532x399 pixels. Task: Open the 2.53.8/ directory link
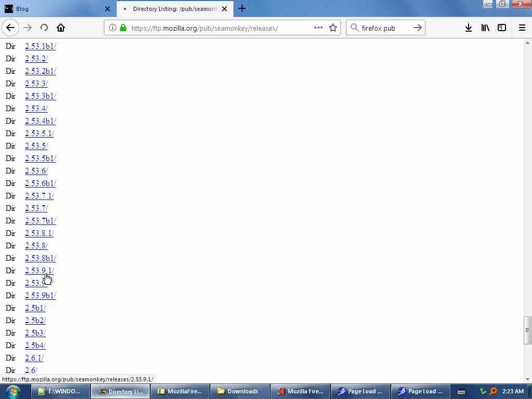36,246
